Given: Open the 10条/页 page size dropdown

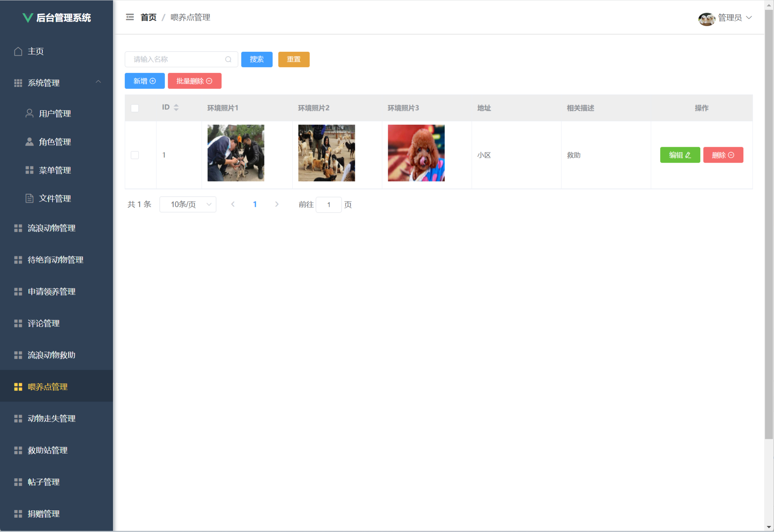Looking at the screenshot, I should (x=188, y=205).
